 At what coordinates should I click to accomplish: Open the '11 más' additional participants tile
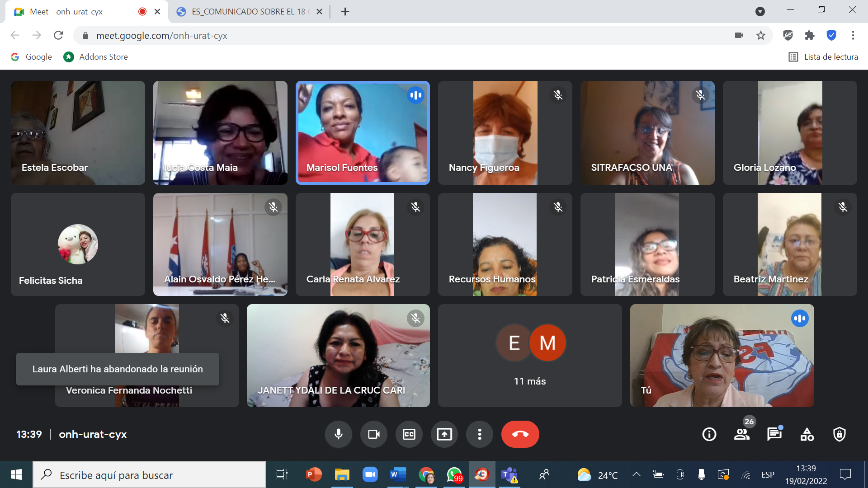pos(530,356)
